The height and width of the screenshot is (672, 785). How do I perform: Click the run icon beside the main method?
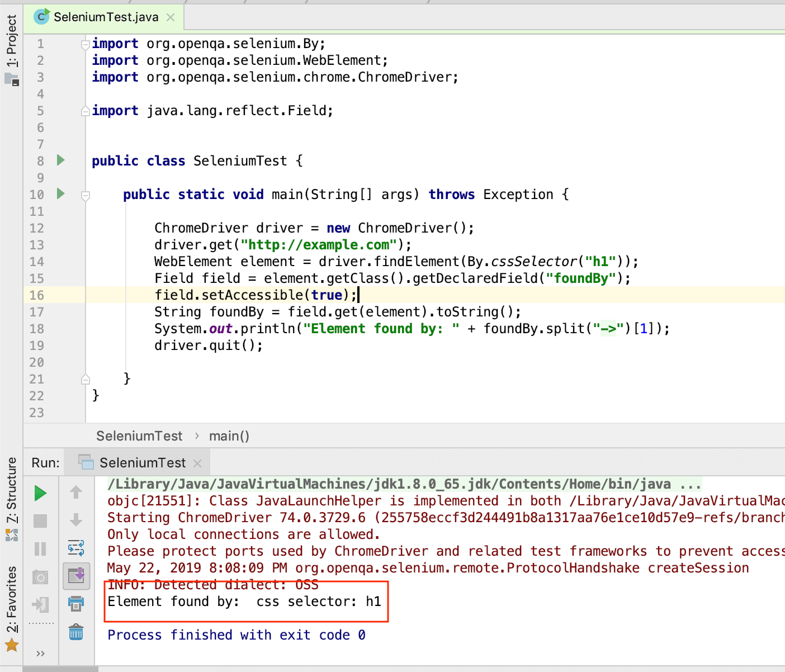(x=60, y=194)
